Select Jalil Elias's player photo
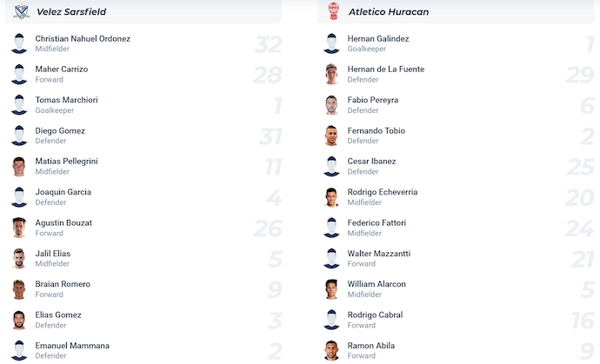 19,258
